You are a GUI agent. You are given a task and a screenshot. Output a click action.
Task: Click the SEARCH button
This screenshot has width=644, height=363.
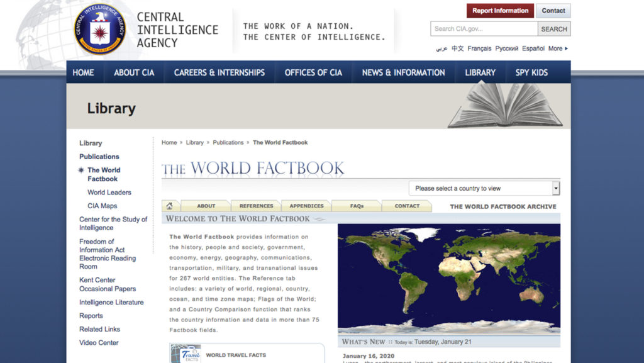coord(553,29)
